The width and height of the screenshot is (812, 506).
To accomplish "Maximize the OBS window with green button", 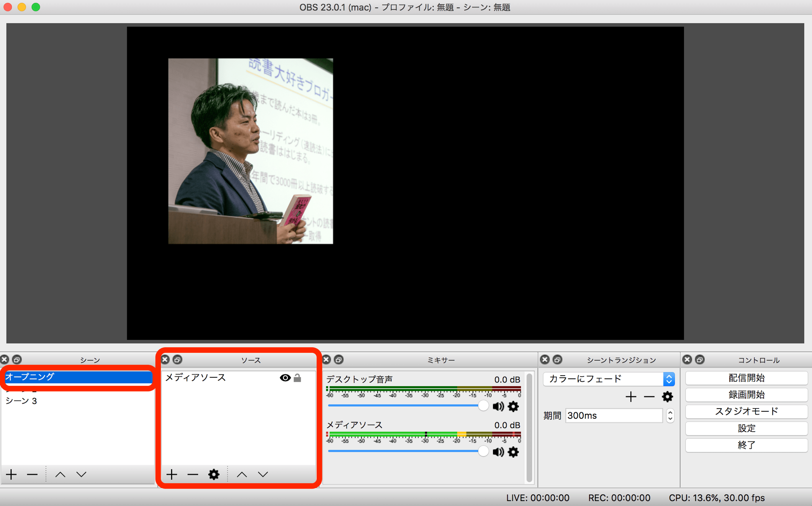I will [x=36, y=7].
